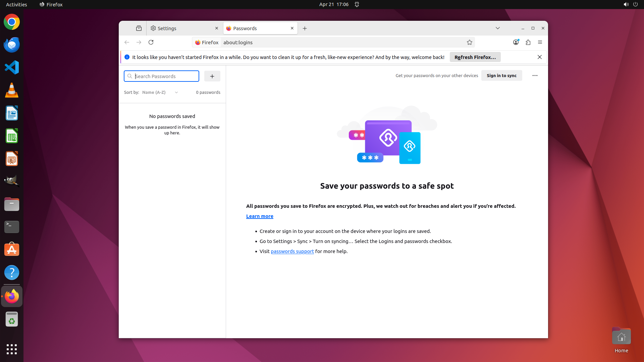Image resolution: width=644 pixels, height=362 pixels.
Task: Follow the passwords support link
Action: (292, 251)
